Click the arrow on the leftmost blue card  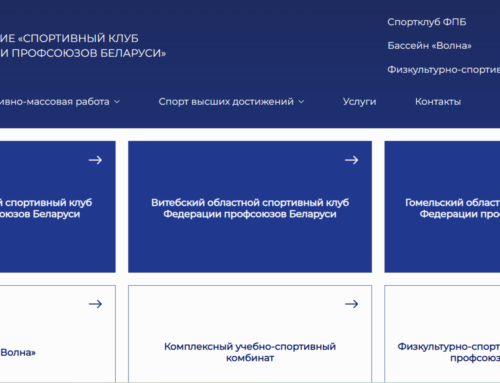coord(95,160)
